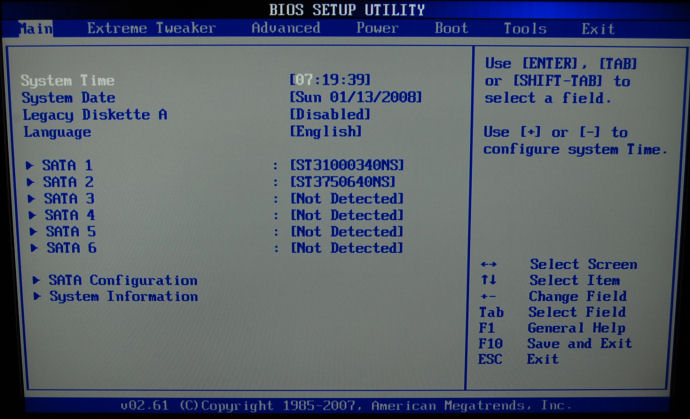Select the SATA 6 entry label
This screenshot has height=419, width=690.
pyautogui.click(x=72, y=248)
